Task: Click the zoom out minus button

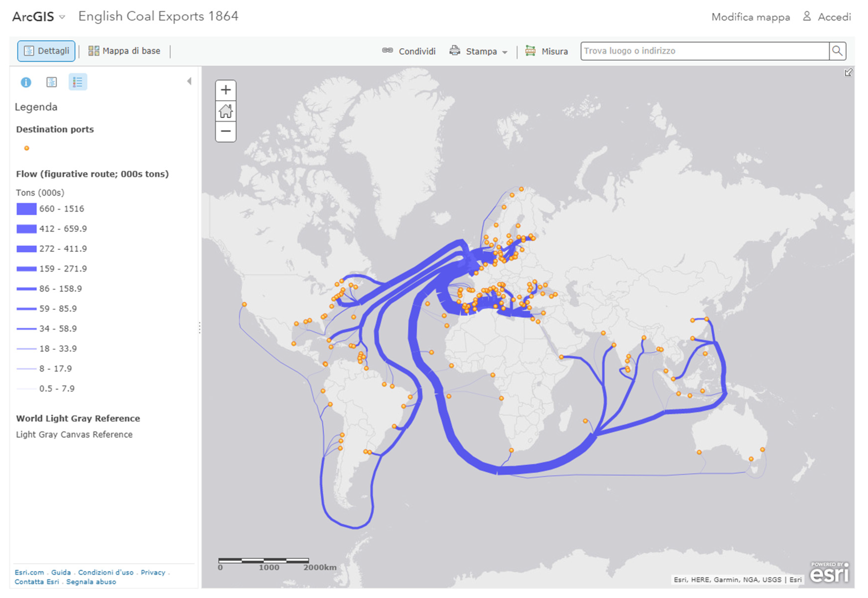Action: pyautogui.click(x=226, y=132)
